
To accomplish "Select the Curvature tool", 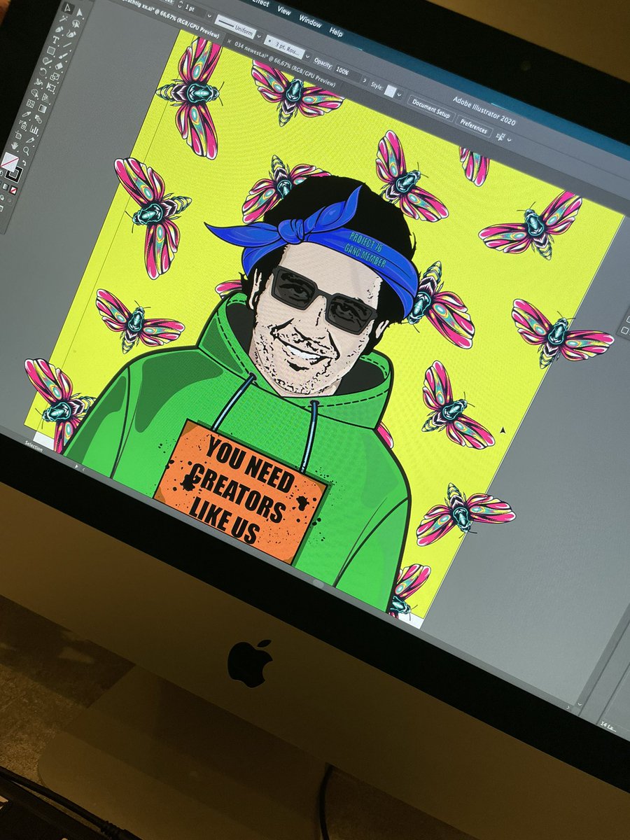I will (71, 34).
